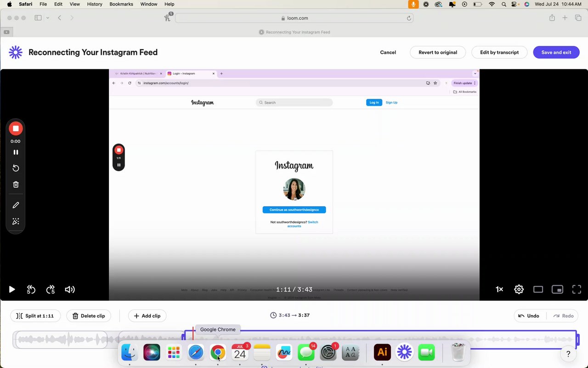The height and width of the screenshot is (368, 588).
Task: Open the History menu
Action: click(x=95, y=4)
